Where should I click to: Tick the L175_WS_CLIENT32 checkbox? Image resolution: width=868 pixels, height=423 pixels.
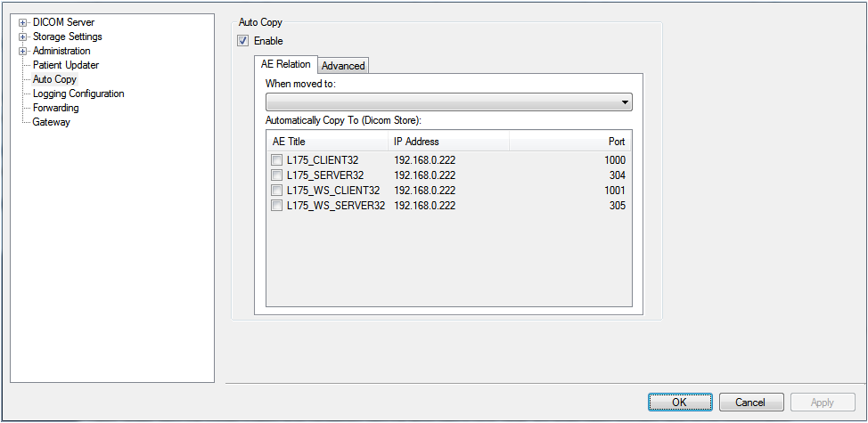tap(276, 191)
